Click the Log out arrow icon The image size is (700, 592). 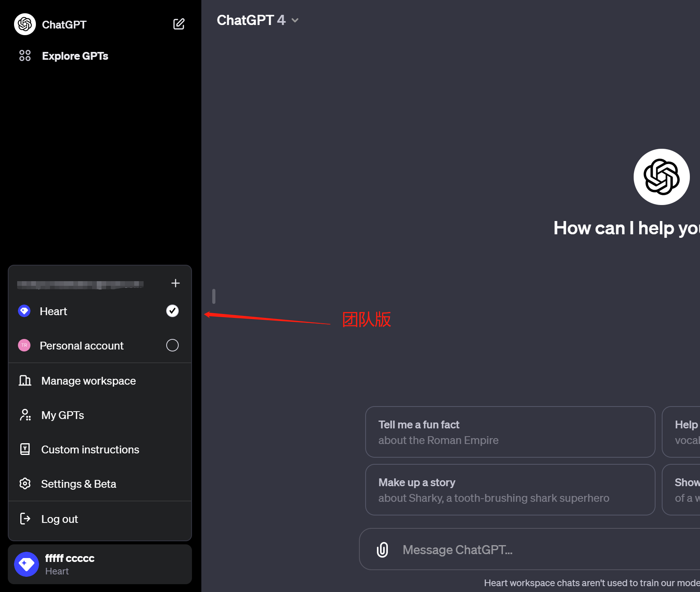pyautogui.click(x=25, y=519)
